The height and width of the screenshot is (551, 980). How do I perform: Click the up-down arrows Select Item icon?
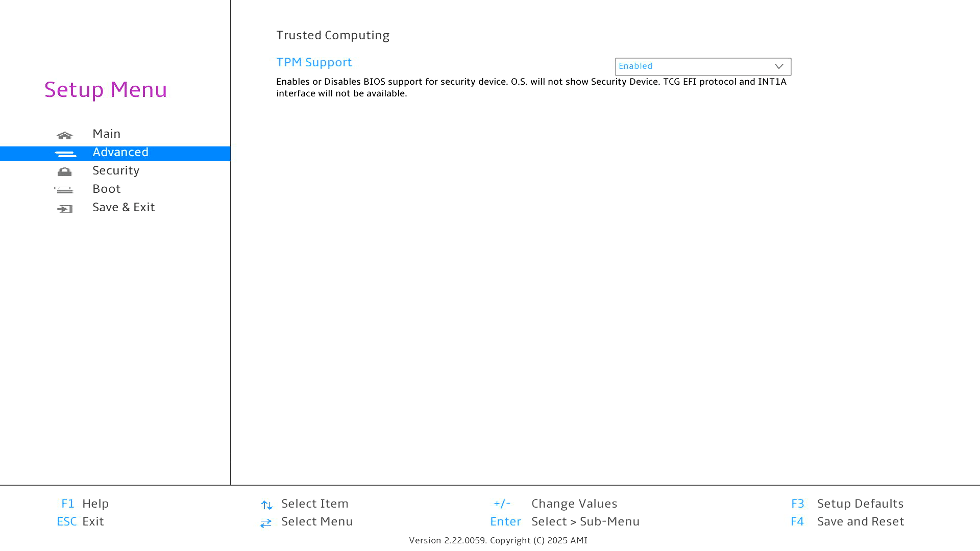click(266, 505)
